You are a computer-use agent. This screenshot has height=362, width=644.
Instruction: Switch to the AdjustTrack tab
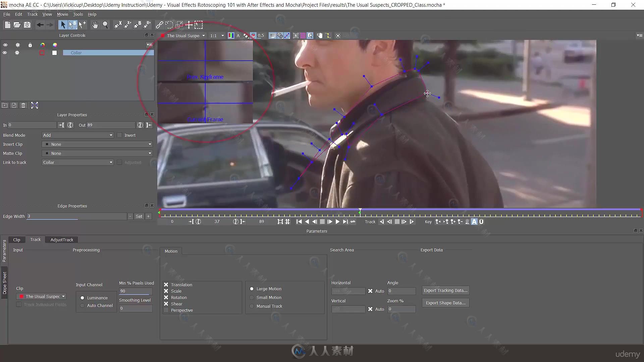pyautogui.click(x=61, y=239)
